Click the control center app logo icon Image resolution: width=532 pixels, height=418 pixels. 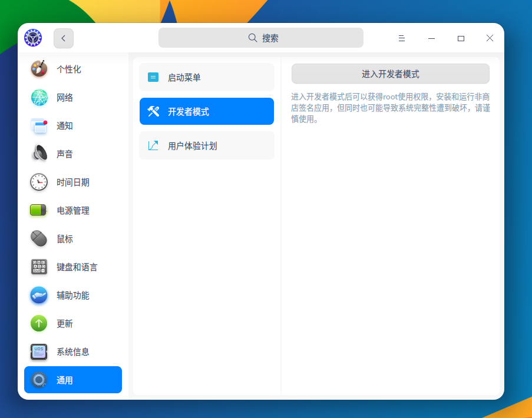33,38
